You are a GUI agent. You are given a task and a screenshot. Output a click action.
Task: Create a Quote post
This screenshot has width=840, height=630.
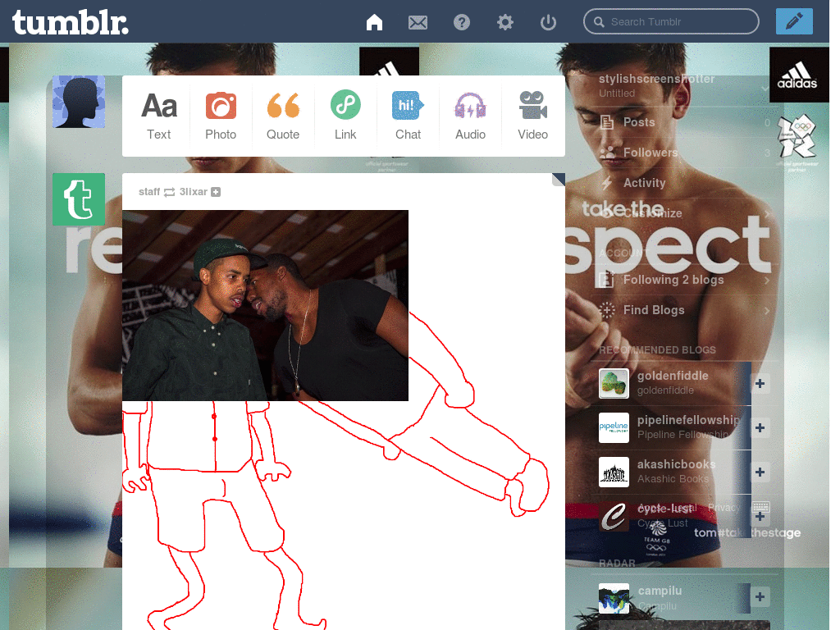click(x=283, y=115)
